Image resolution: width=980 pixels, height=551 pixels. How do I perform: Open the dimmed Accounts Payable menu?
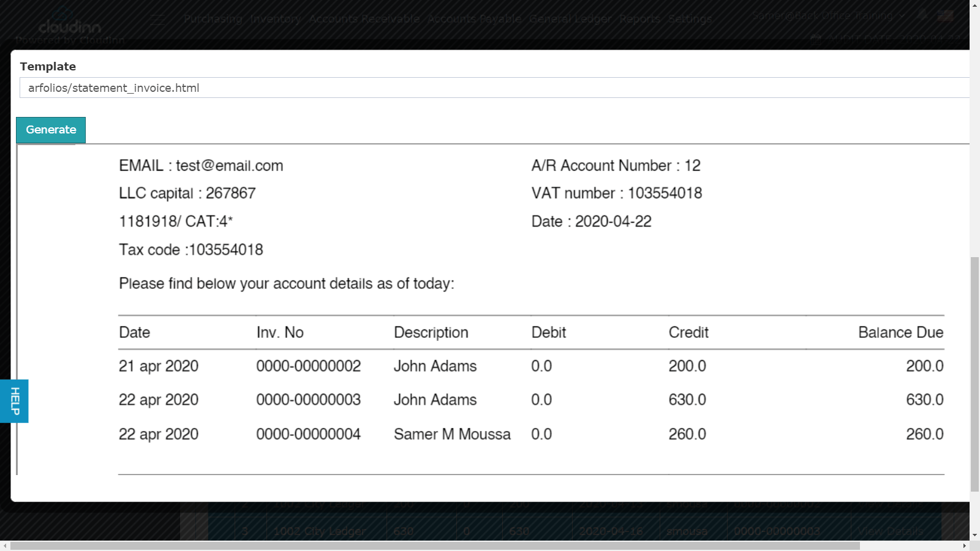click(474, 19)
